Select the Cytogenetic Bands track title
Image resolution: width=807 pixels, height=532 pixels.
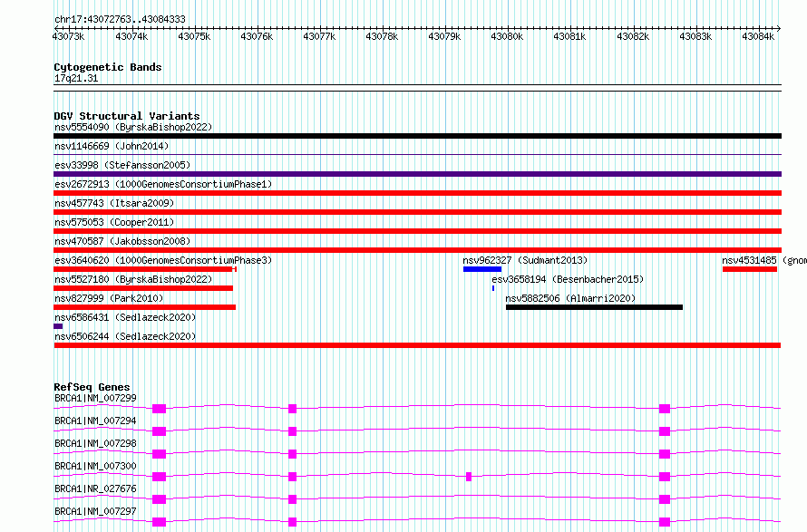pyautogui.click(x=108, y=67)
